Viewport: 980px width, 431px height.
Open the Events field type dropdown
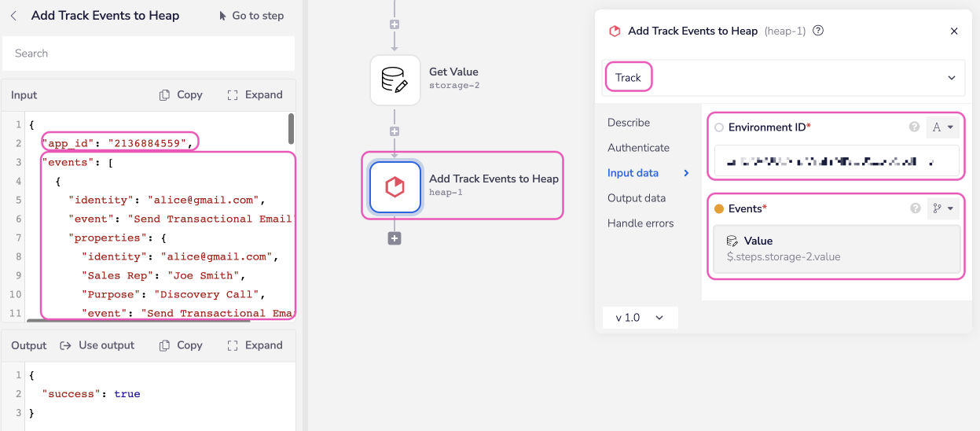click(x=942, y=209)
